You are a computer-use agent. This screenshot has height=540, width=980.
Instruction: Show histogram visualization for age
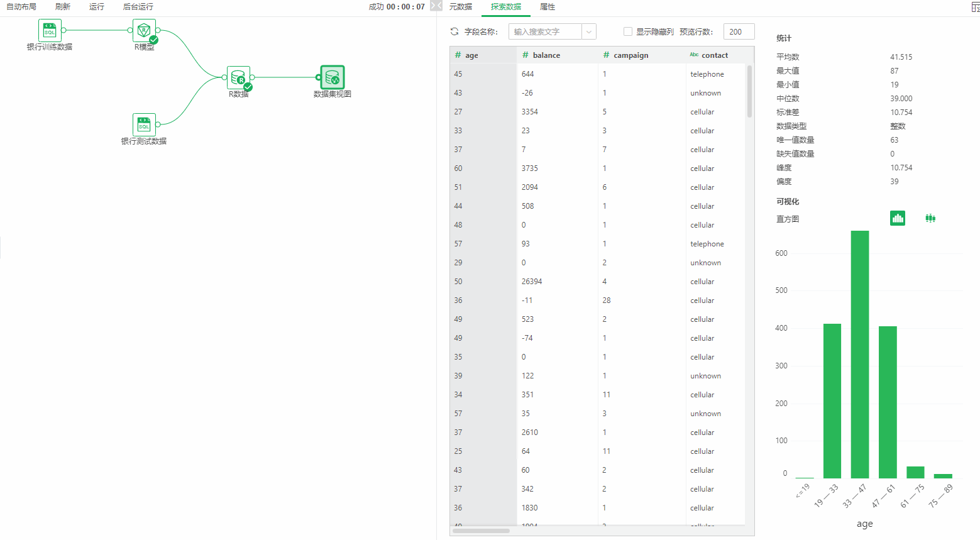[897, 218]
